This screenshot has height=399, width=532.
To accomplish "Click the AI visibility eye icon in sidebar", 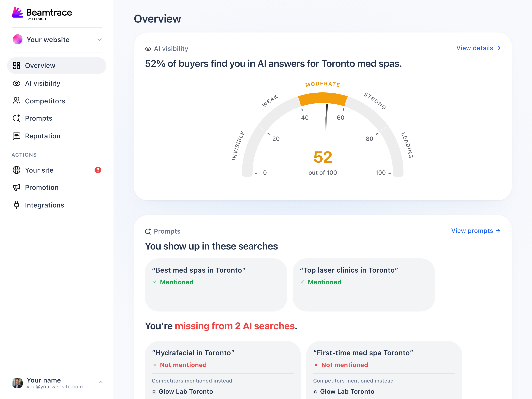I will 16,84.
